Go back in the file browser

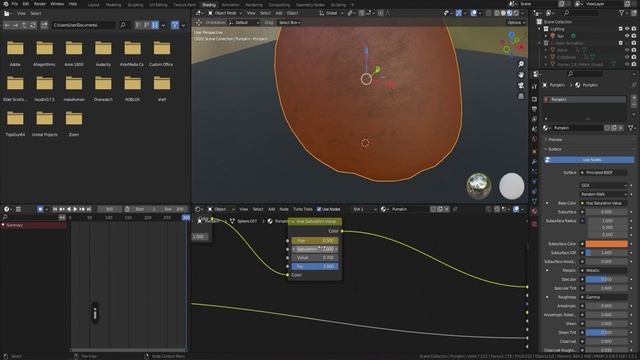click(7, 25)
